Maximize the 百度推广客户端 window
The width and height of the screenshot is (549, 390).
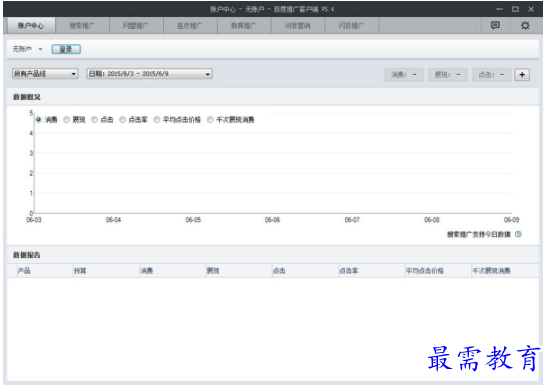click(x=515, y=9)
